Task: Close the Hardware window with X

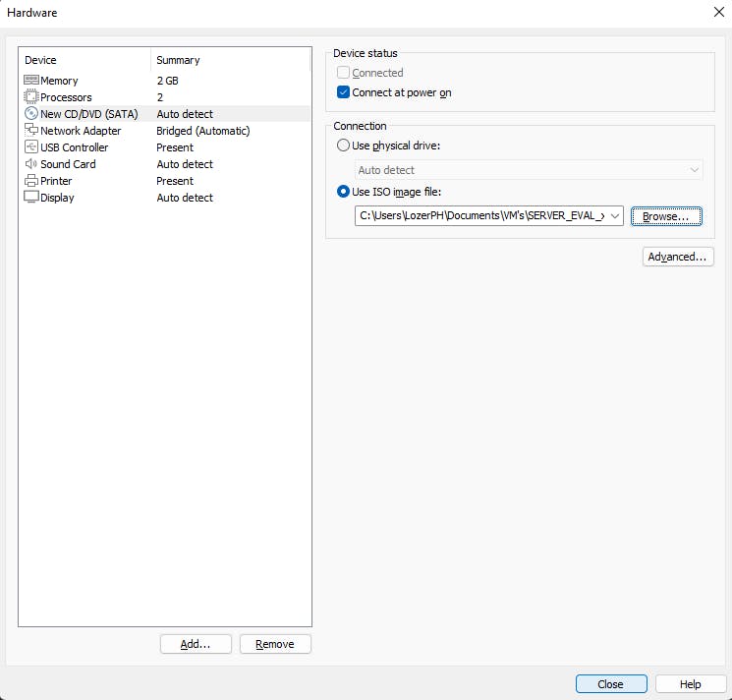Action: point(719,12)
